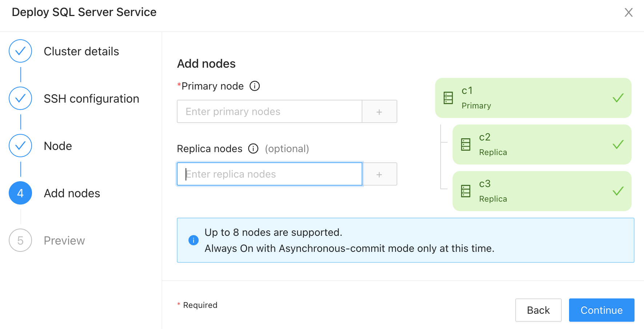Click the checkmark on c1 node card

click(618, 98)
